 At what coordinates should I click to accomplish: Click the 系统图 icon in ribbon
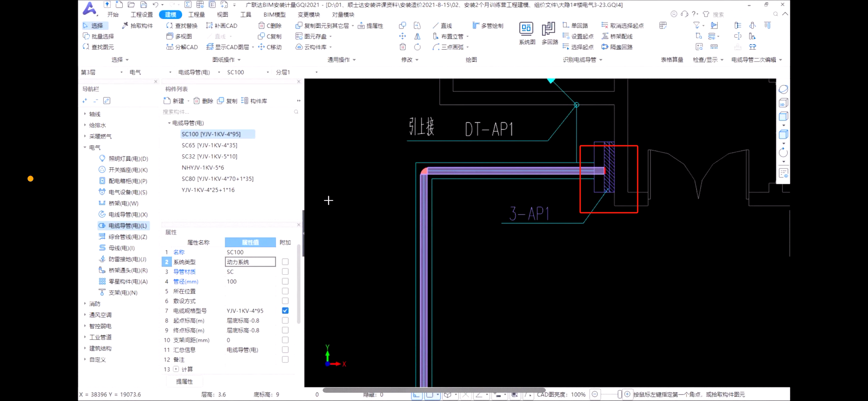(x=526, y=33)
